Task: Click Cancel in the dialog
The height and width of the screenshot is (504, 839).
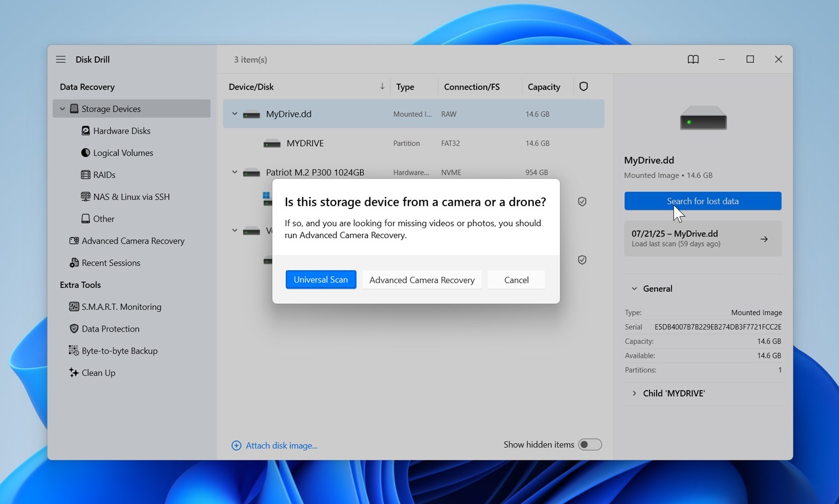Action: point(516,280)
